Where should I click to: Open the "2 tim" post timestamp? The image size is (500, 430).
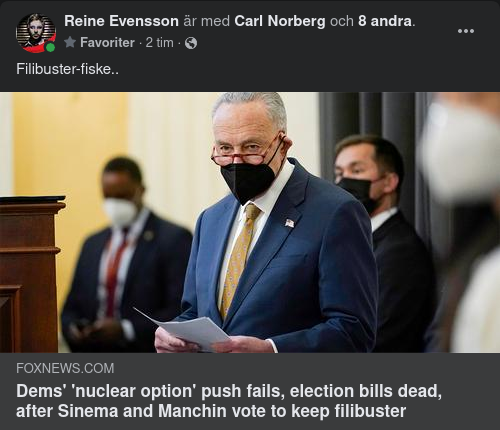pos(159,43)
